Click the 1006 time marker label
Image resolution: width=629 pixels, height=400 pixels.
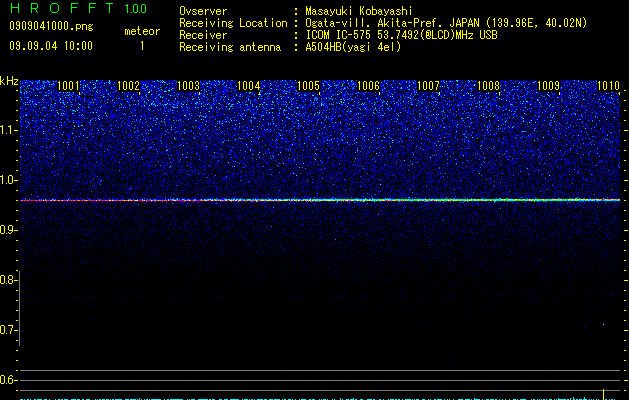[x=368, y=86]
